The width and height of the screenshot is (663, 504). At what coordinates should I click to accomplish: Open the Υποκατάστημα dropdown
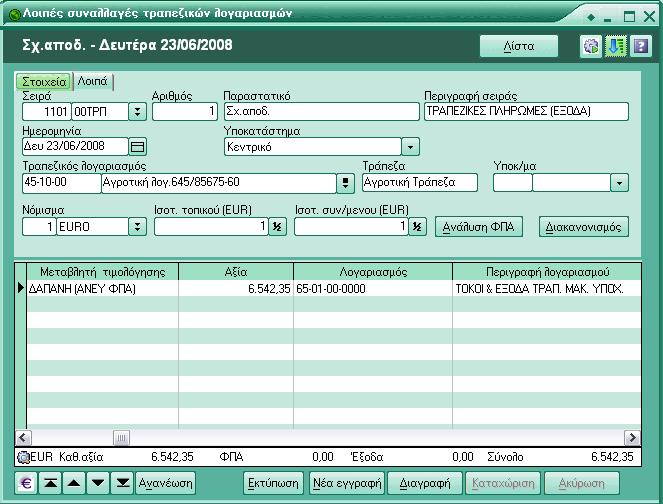coord(410,147)
